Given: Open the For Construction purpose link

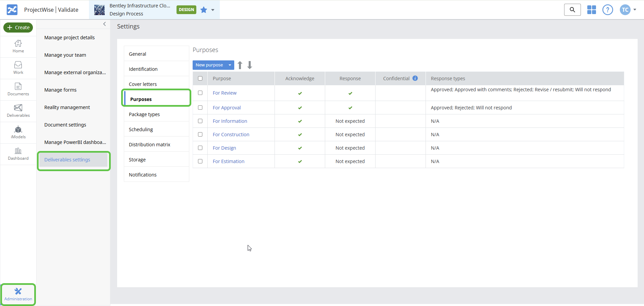Looking at the screenshot, I should (x=231, y=134).
